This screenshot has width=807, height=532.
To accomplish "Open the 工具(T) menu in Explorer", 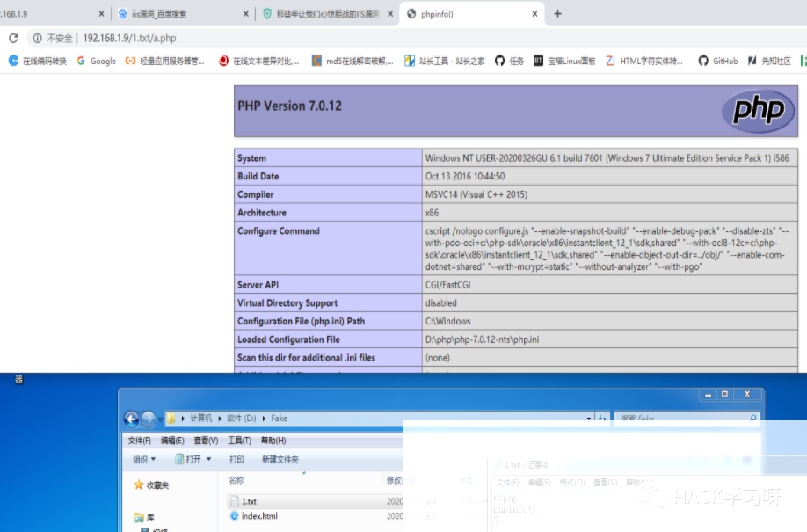I will (x=239, y=441).
